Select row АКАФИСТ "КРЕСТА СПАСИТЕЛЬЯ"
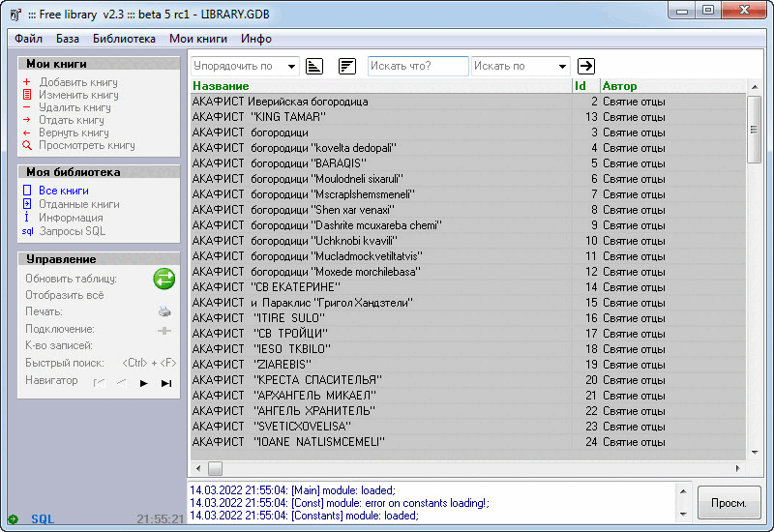This screenshot has width=774, height=532. tap(468, 380)
